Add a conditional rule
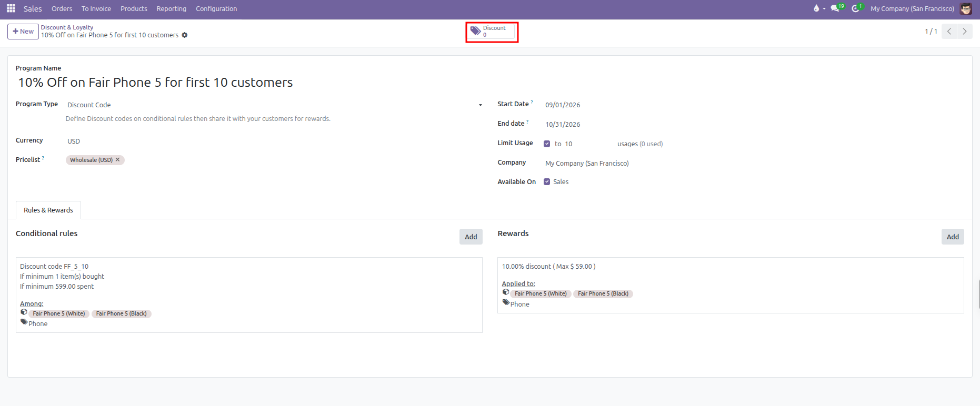Viewport: 980px width, 406px height. (x=471, y=237)
